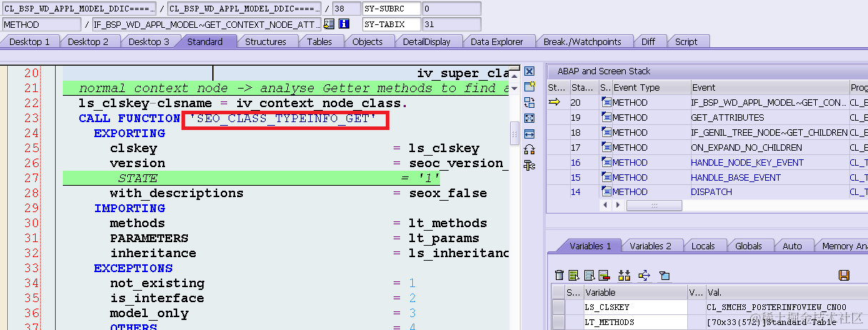The height and width of the screenshot is (330, 868).
Task: Click the green list icon next to trash
Action: click(574, 275)
